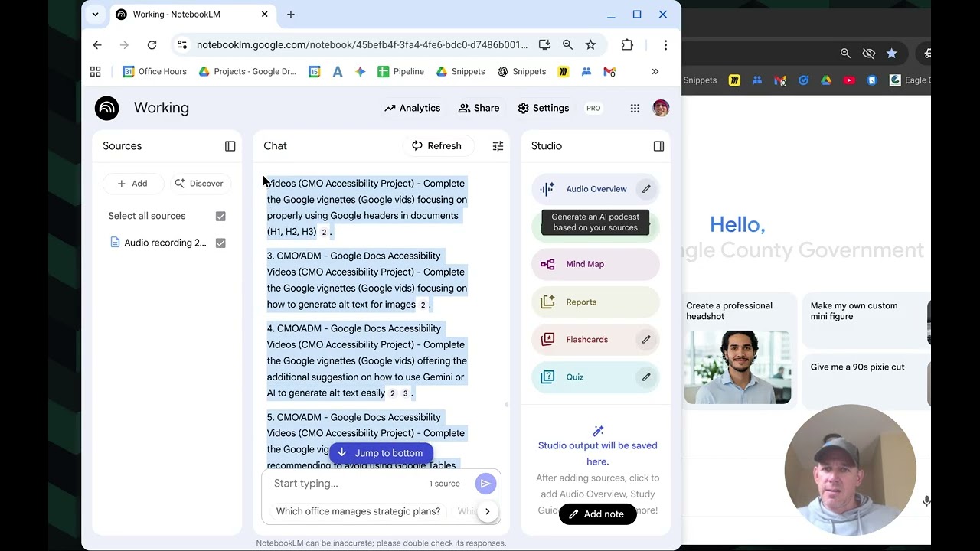Open citation 3 after alt text easily
This screenshot has width=980, height=551.
click(x=406, y=393)
